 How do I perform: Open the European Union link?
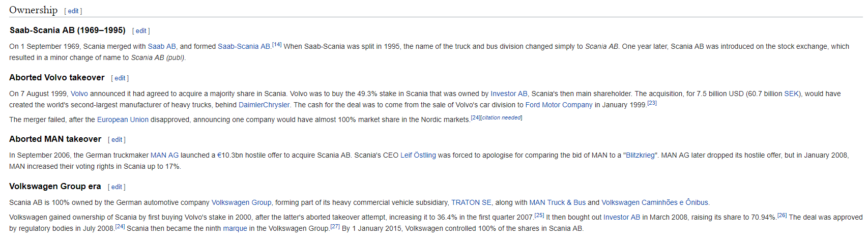coord(123,119)
